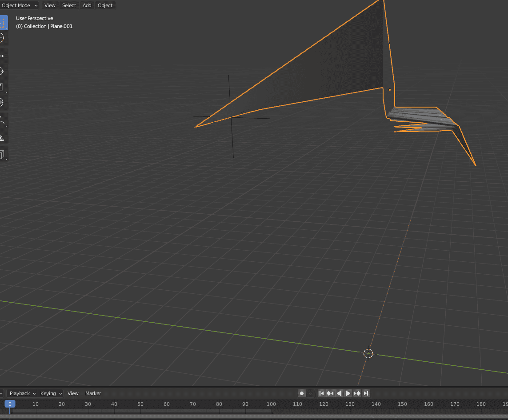This screenshot has height=420, width=508.
Task: Activate the 3D Cursor tool
Action: point(4,38)
